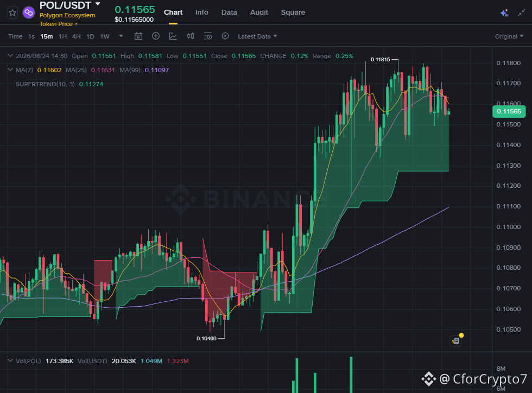
Task: Click the 2026/08/24 14:30 timestamp
Action: pyautogui.click(x=41, y=56)
